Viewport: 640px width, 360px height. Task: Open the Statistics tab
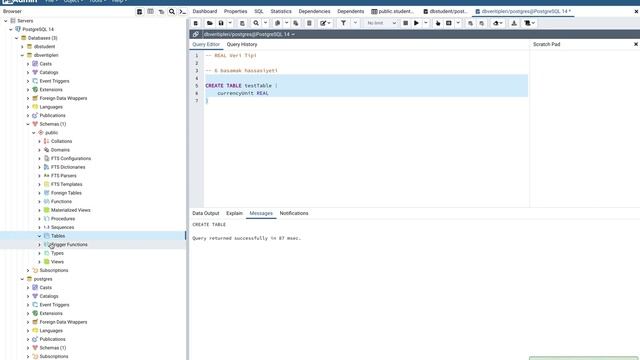tap(281, 11)
